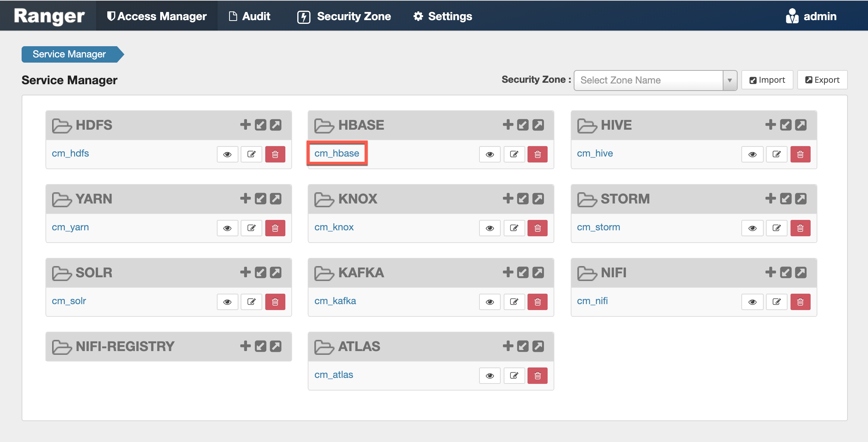Open Settings menu in top bar
This screenshot has height=442, width=868.
click(443, 16)
